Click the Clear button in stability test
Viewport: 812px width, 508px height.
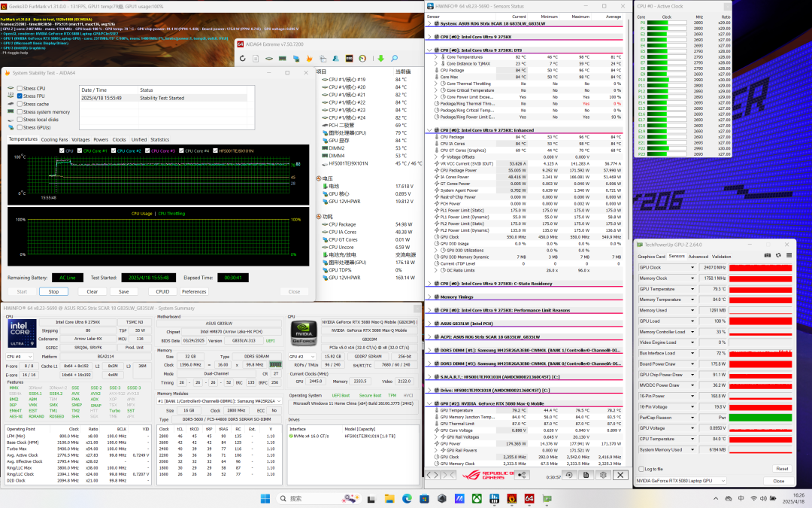[x=92, y=292]
